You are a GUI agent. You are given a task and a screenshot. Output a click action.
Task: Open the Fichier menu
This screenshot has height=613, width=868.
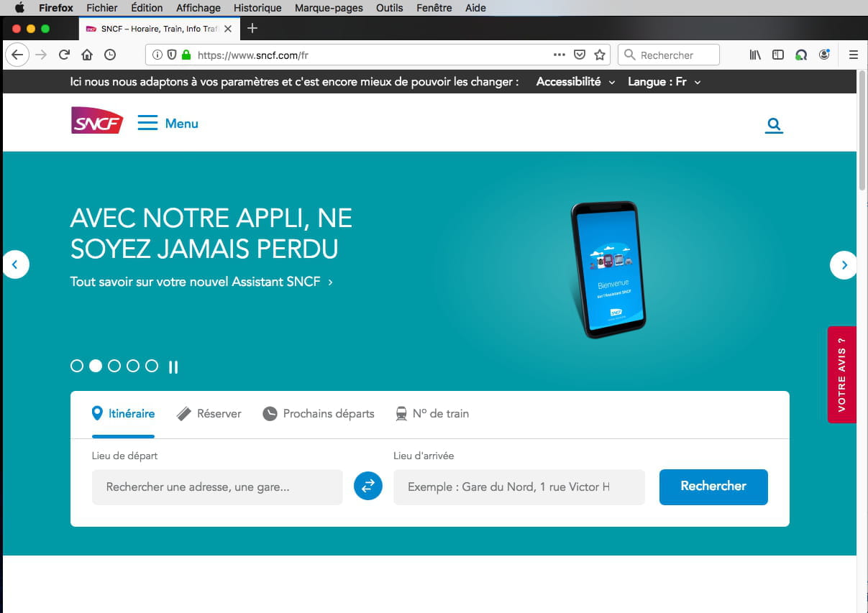[x=101, y=8]
